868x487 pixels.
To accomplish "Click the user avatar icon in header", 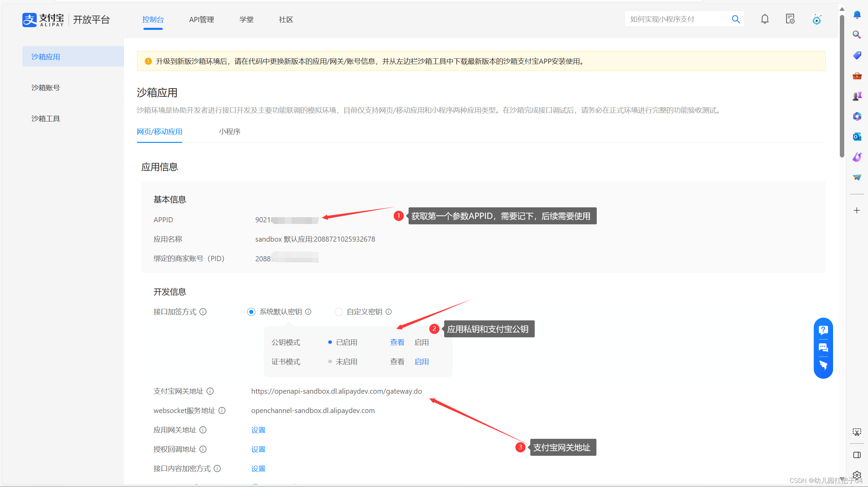I will pos(816,19).
